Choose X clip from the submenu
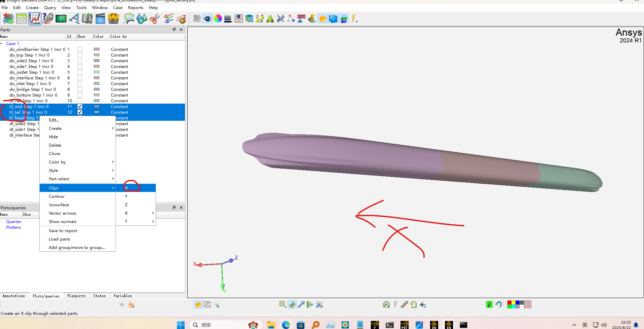This screenshot has height=329, width=644. [x=126, y=188]
